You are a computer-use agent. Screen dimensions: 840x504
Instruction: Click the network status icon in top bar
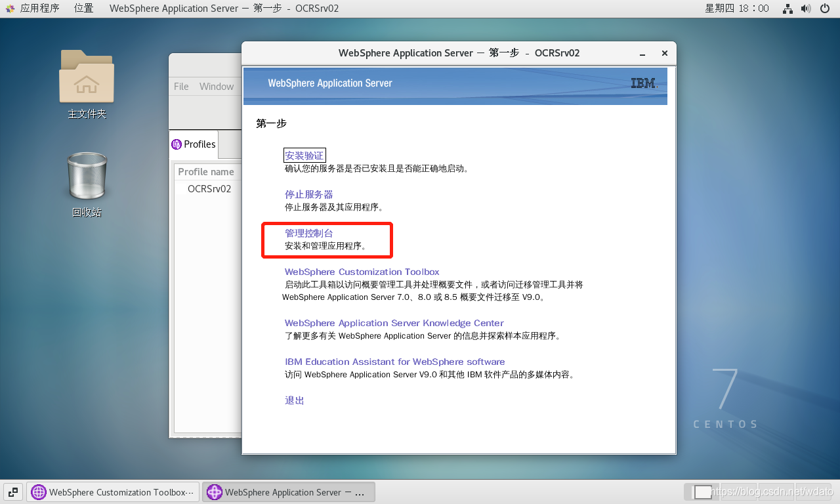787,9
